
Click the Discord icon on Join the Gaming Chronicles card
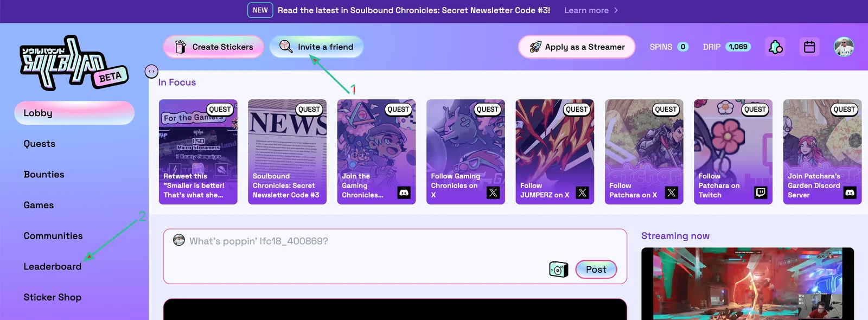pyautogui.click(x=404, y=193)
